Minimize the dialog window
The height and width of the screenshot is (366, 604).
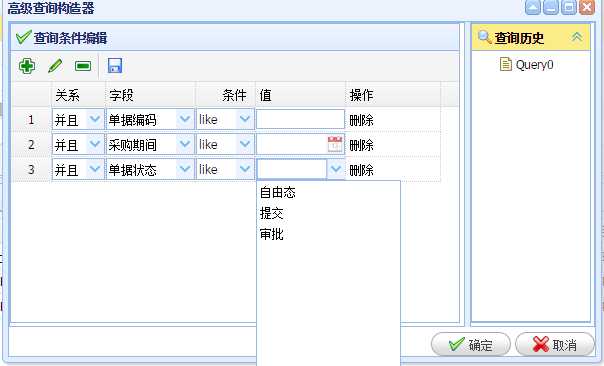pyautogui.click(x=551, y=7)
